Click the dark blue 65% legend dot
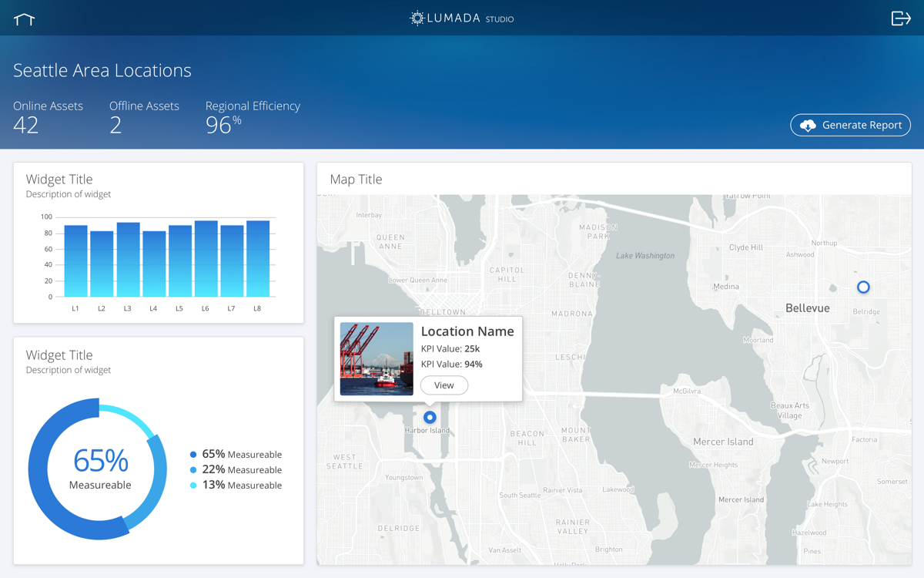This screenshot has width=924, height=578. (193, 455)
